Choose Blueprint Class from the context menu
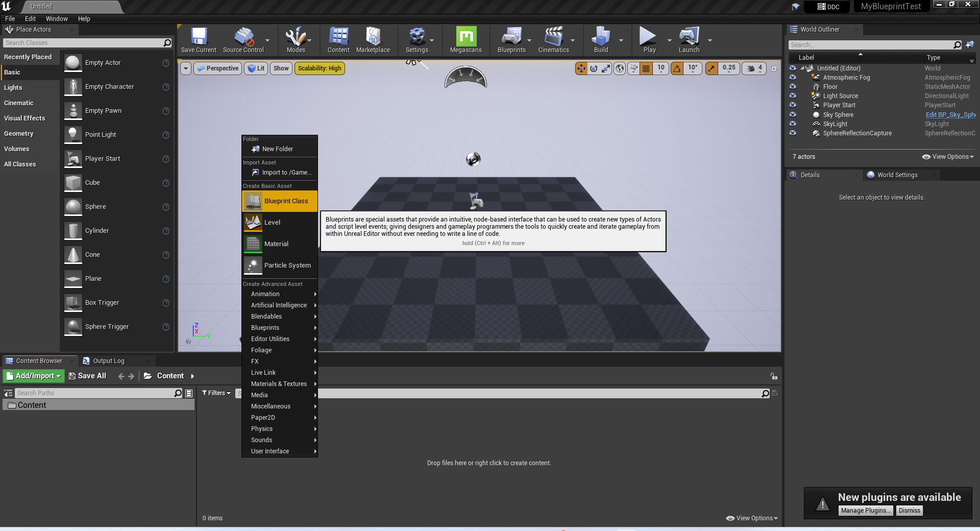Viewport: 980px width, 531px height. pos(280,201)
